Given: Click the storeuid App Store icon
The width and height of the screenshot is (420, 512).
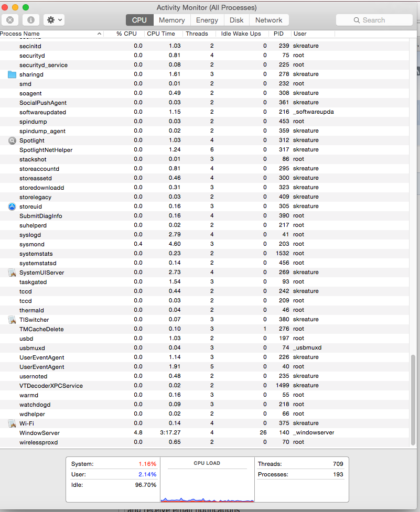Looking at the screenshot, I should pos(12,206).
